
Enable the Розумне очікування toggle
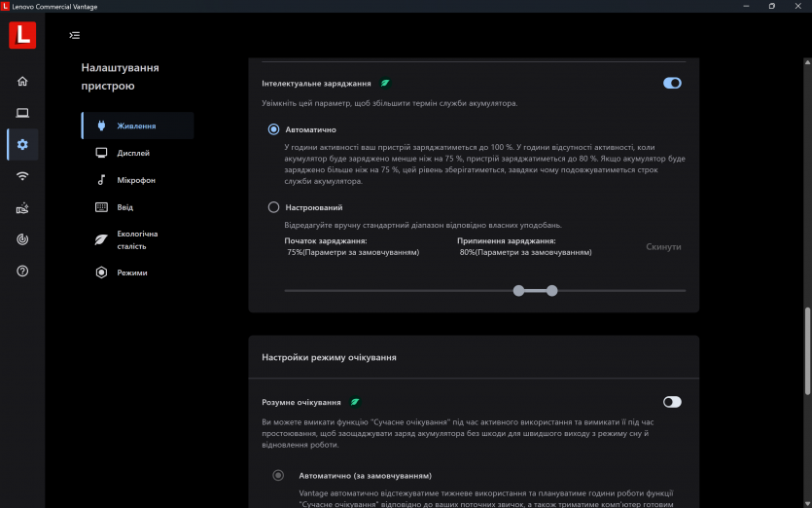pyautogui.click(x=672, y=402)
